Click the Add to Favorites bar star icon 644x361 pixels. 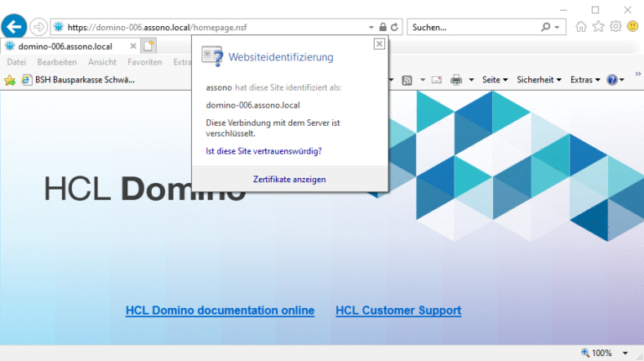tap(10, 80)
